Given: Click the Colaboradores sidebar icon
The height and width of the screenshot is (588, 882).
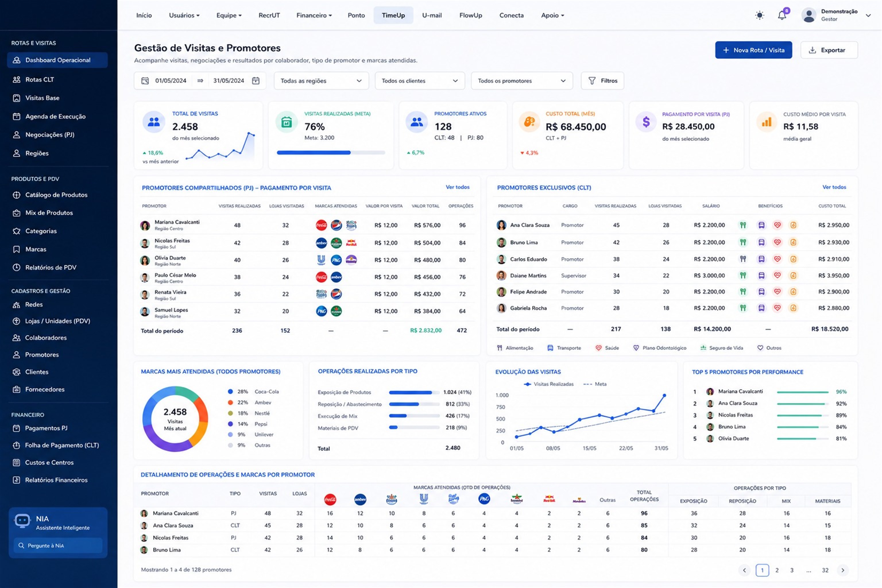Looking at the screenshot, I should click(16, 338).
